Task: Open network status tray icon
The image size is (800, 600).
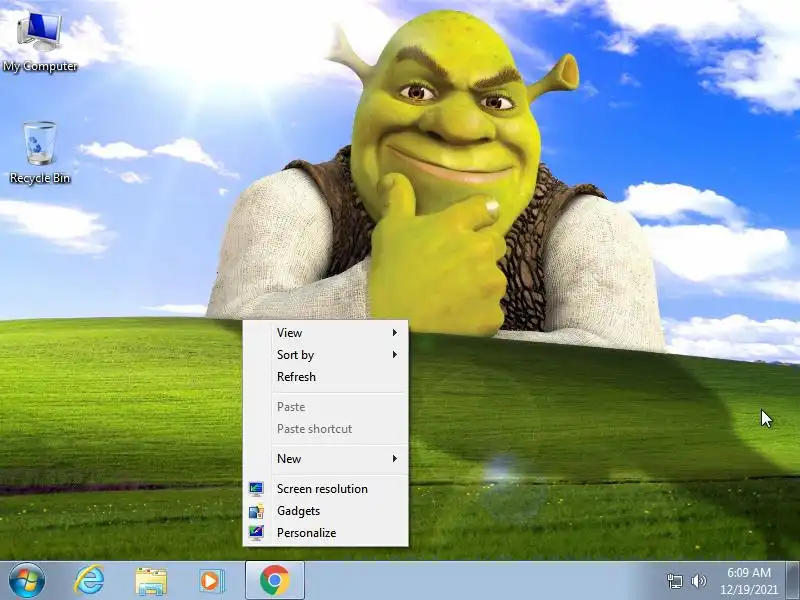Action: point(674,581)
